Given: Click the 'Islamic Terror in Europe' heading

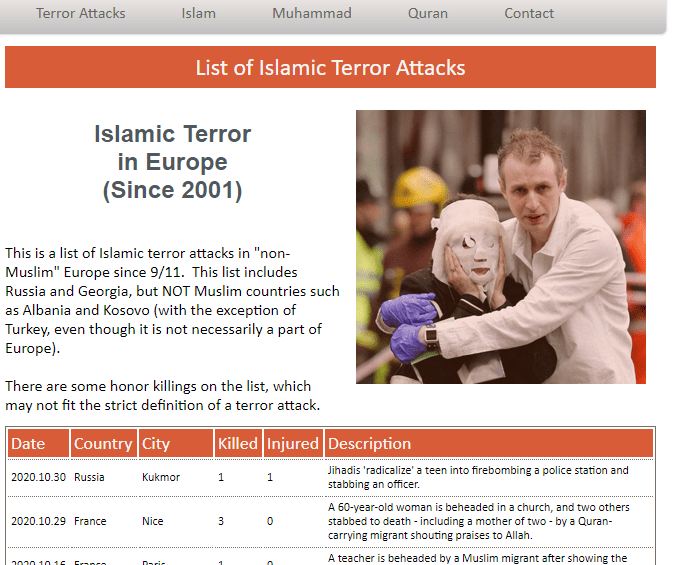Looking at the screenshot, I should (172, 162).
